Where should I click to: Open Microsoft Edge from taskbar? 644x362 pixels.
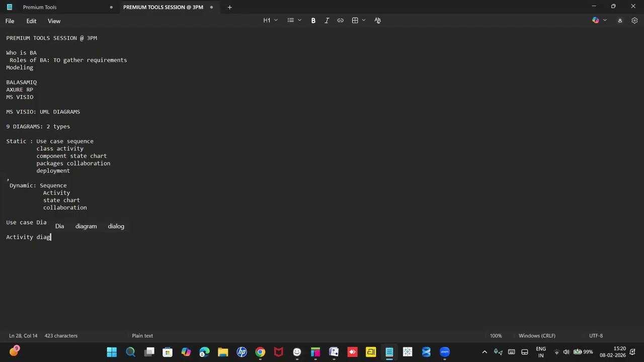pos(204,352)
